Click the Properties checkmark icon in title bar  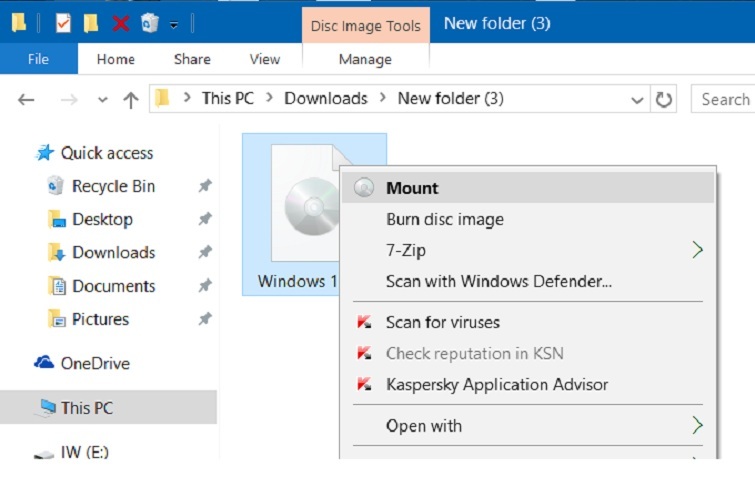64,23
